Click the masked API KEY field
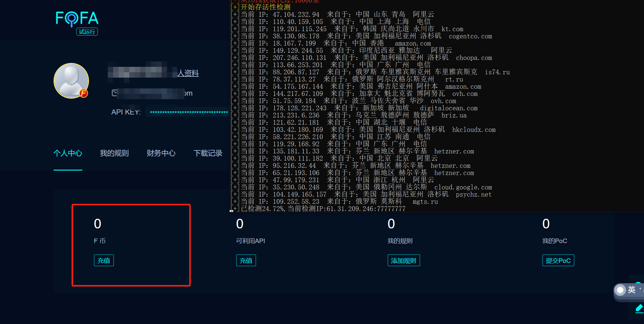The height and width of the screenshot is (324, 644). (x=189, y=112)
